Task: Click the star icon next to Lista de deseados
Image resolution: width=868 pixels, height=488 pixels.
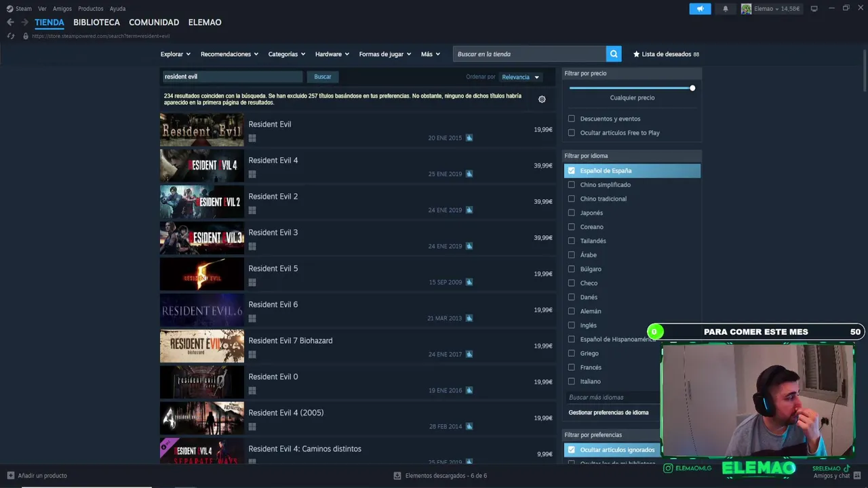Action: point(636,54)
